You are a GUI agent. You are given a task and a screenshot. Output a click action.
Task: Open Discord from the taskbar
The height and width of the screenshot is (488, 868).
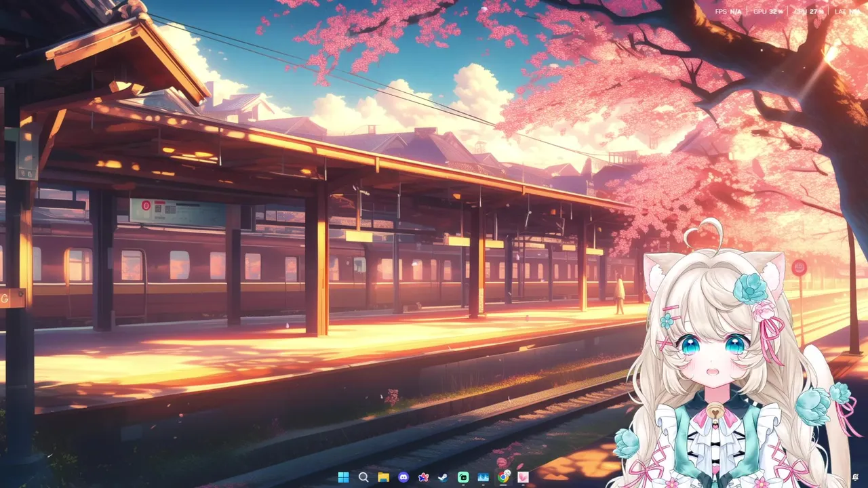click(x=403, y=477)
